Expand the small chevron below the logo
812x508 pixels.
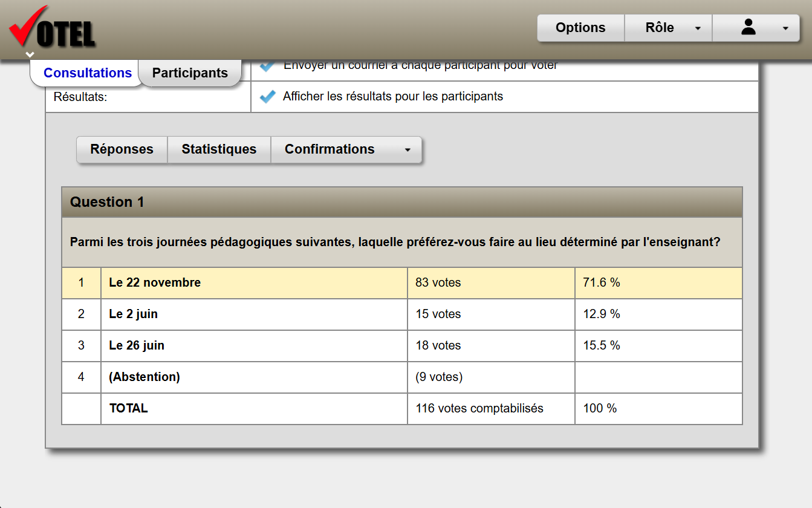point(30,55)
